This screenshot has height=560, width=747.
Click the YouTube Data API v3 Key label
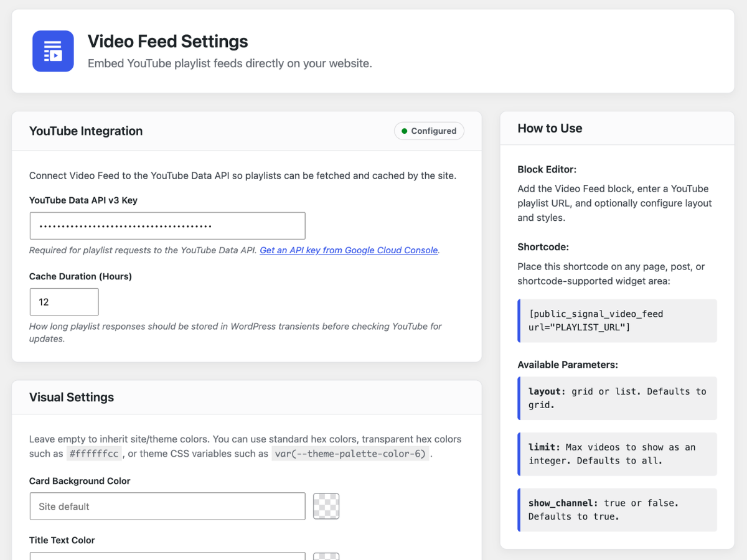(83, 200)
